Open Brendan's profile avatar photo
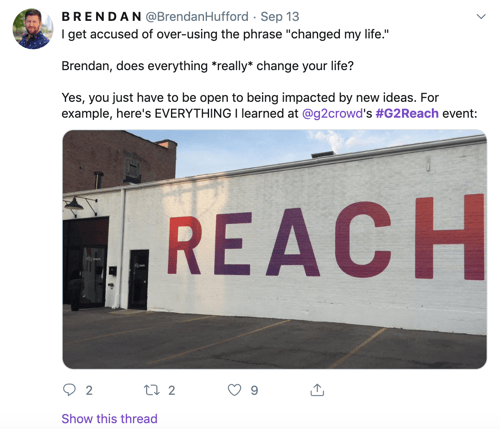 pos(33,29)
